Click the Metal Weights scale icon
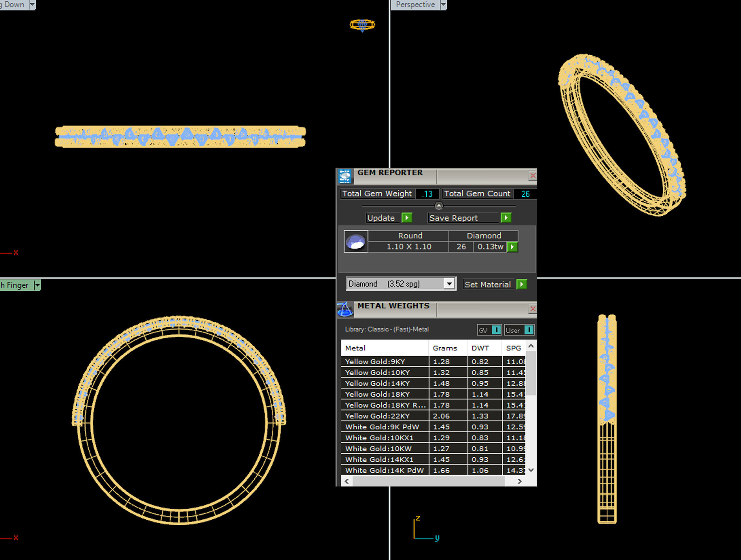 coord(345,309)
